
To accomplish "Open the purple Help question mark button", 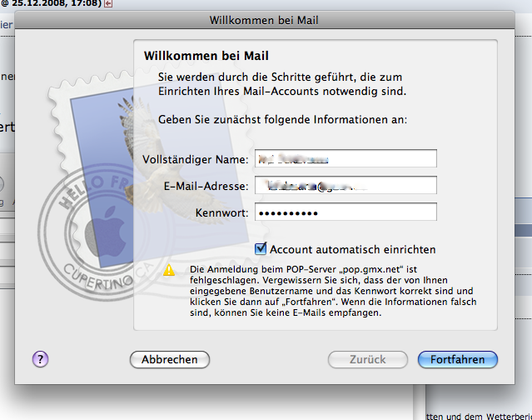I will 40,359.
